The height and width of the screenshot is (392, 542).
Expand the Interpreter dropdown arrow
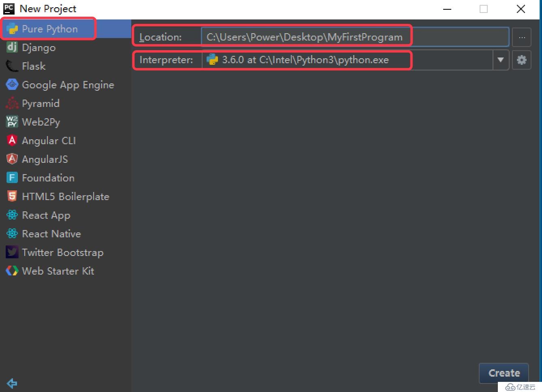501,60
